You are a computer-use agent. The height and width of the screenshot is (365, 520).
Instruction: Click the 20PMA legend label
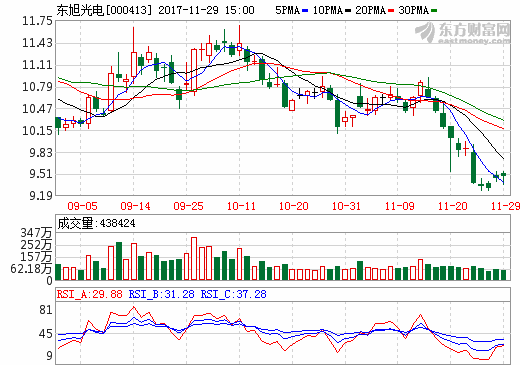pyautogui.click(x=370, y=10)
